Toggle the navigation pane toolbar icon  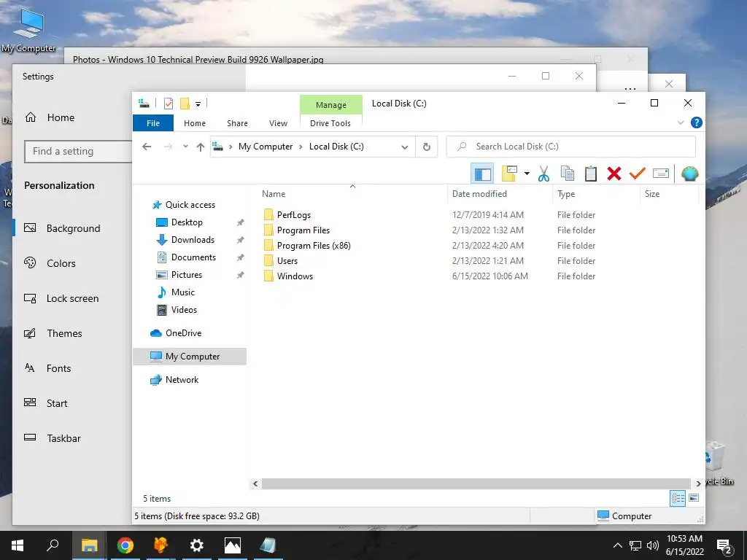(482, 174)
